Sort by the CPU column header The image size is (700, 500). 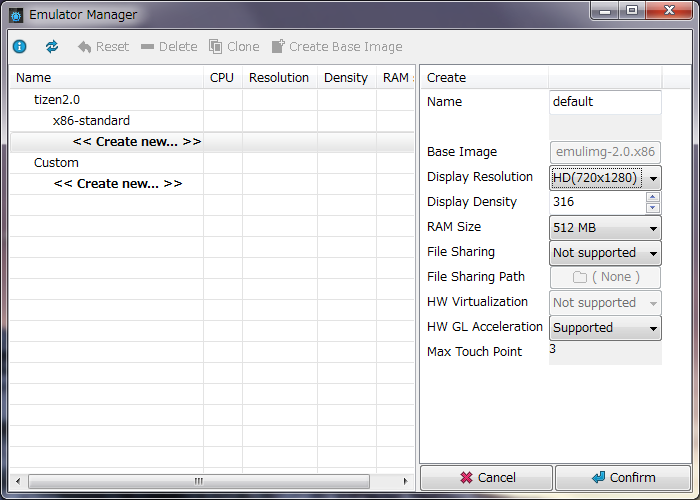(223, 78)
